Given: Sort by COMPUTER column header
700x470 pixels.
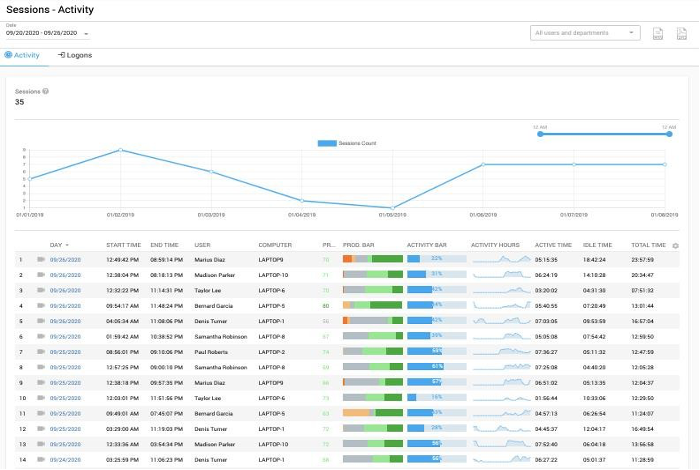Looking at the screenshot, I should click(275, 245).
